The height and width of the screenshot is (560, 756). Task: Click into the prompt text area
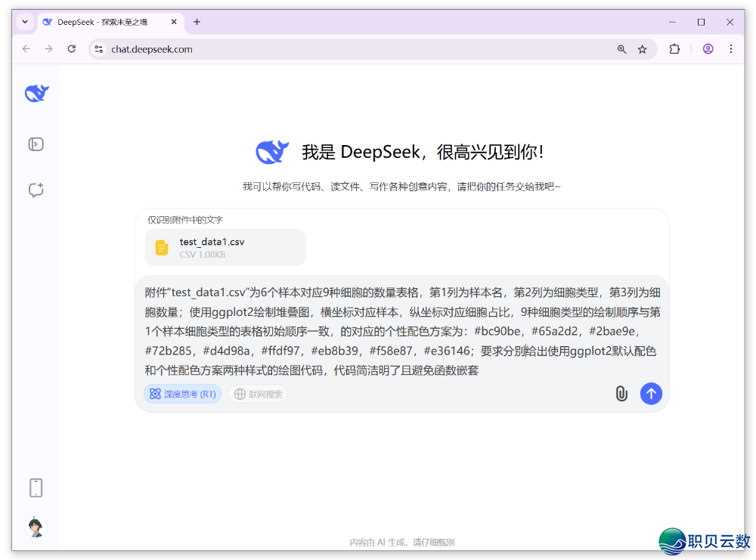(x=401, y=331)
